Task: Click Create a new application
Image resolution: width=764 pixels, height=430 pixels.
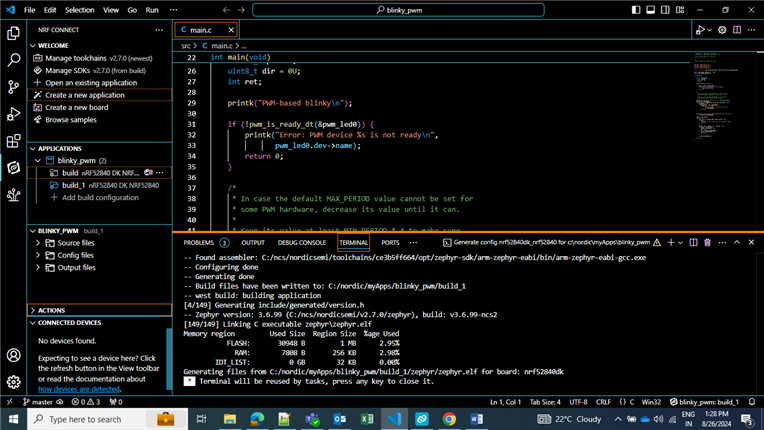Action: [84, 95]
